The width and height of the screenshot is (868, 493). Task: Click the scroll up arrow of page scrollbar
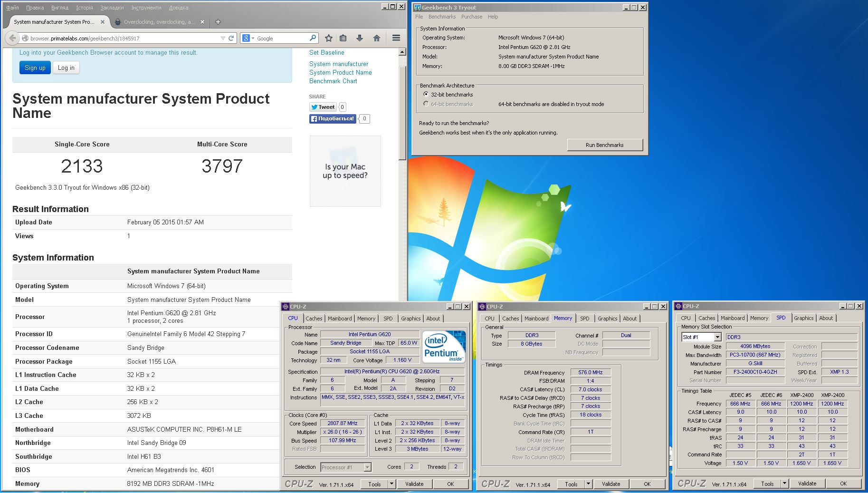click(x=402, y=52)
